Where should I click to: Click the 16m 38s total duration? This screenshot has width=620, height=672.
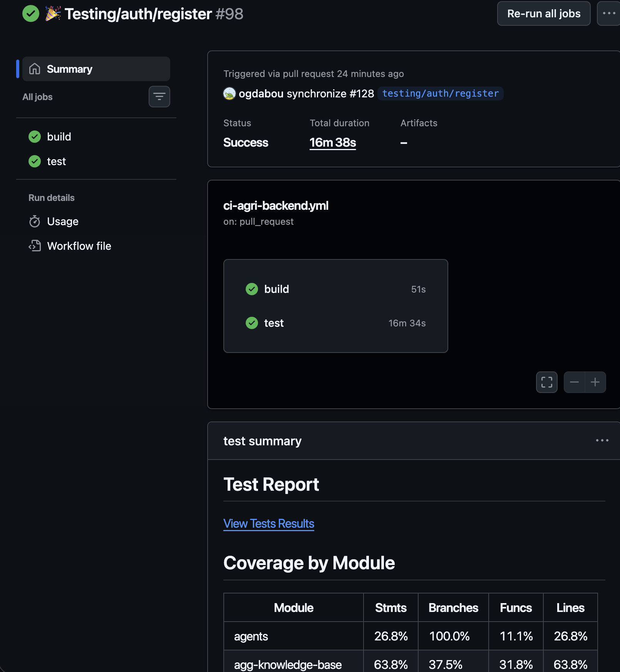pyautogui.click(x=332, y=142)
